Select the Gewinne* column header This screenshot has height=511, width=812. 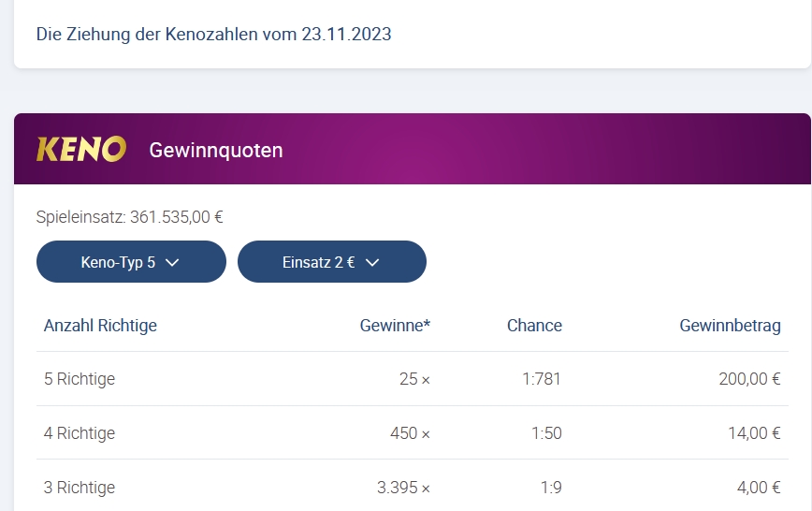(x=395, y=326)
